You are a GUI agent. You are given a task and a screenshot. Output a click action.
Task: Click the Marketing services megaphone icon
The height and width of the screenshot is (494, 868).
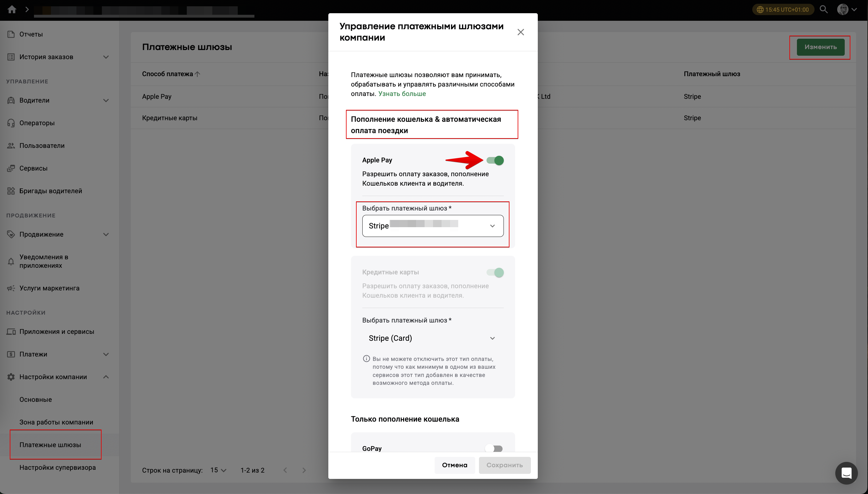tap(11, 288)
